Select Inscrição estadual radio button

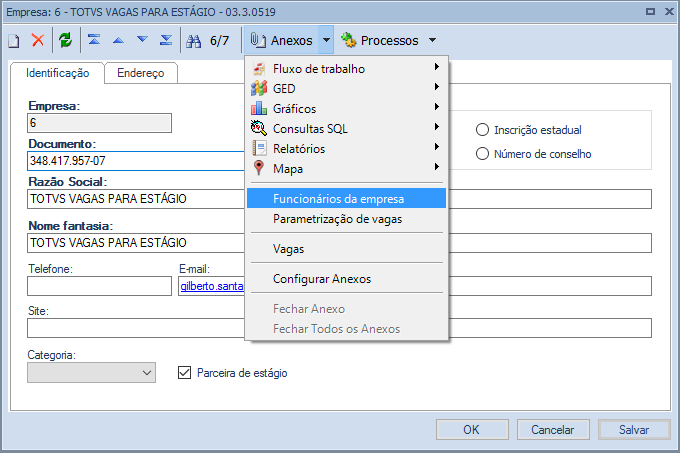click(x=482, y=130)
